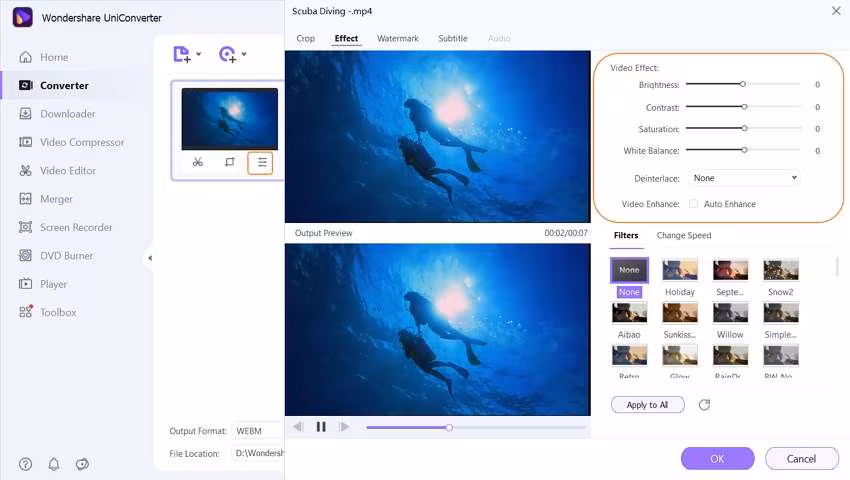Click the Contrast slider handle

744,107
